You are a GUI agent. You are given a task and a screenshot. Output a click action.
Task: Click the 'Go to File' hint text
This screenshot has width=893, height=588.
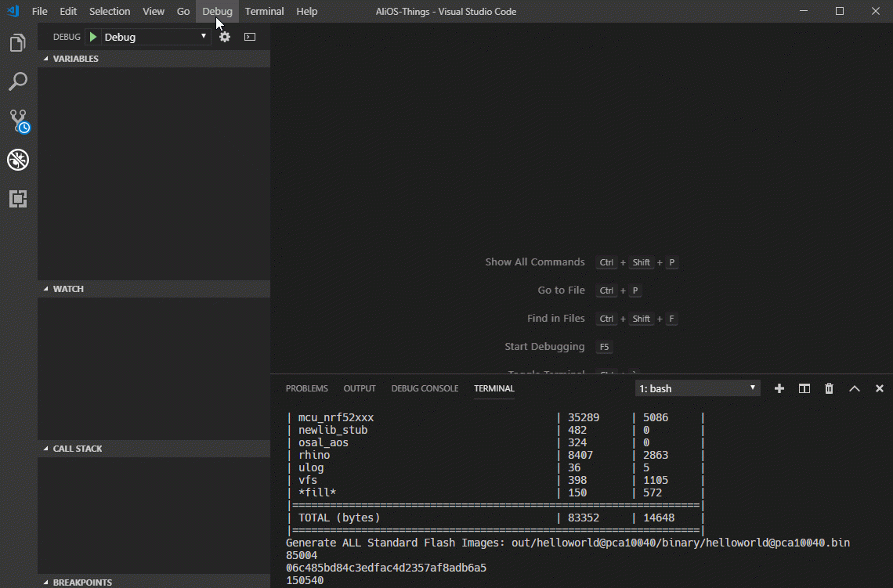click(x=561, y=290)
